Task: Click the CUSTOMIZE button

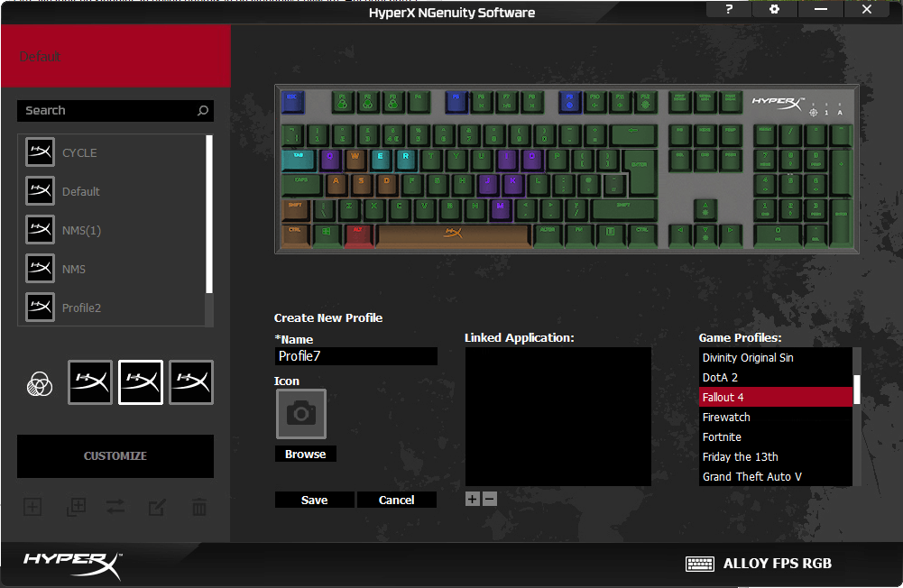Action: (x=115, y=456)
